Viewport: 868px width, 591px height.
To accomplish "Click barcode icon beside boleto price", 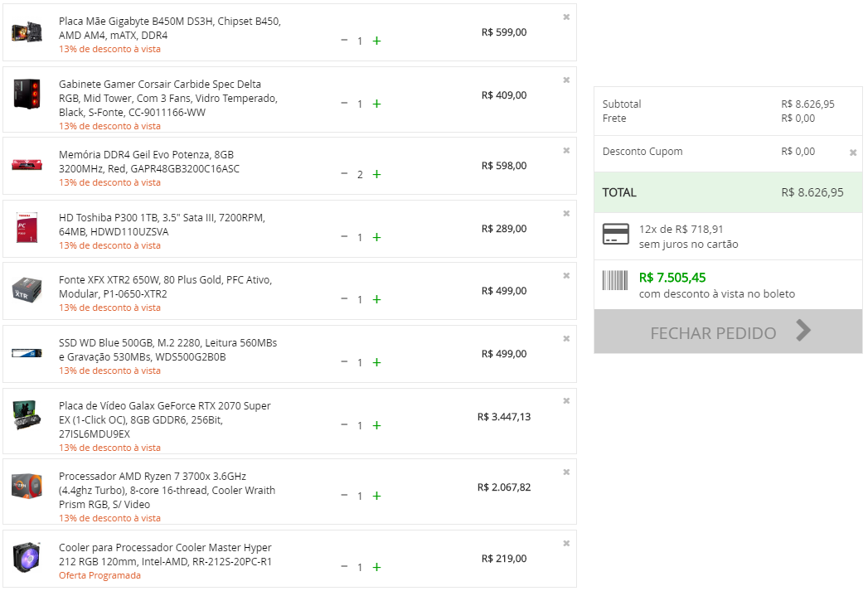I will pyautogui.click(x=615, y=280).
